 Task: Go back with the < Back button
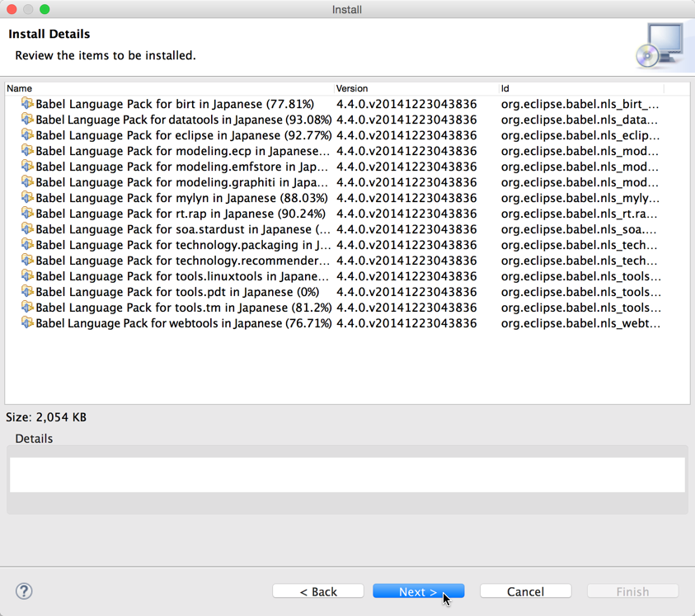[318, 591]
